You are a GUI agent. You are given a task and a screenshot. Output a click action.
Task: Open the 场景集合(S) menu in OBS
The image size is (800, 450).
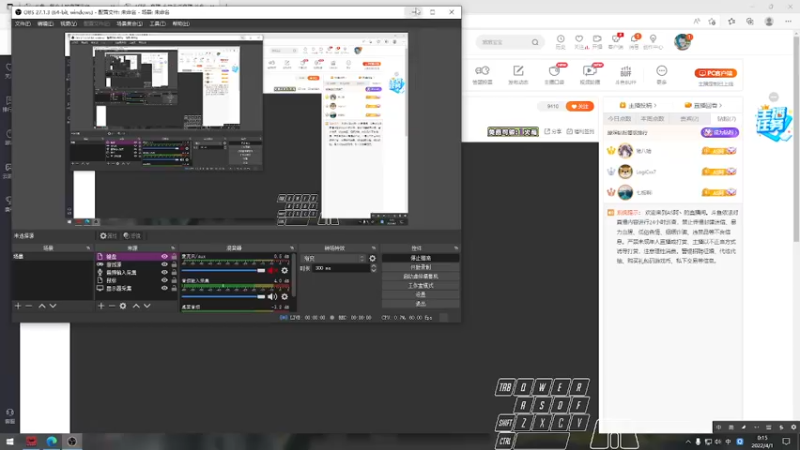(130, 23)
